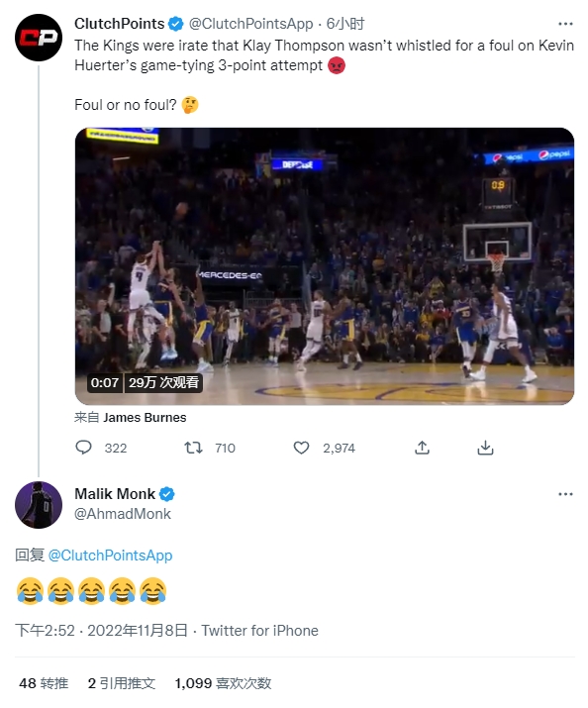Screen dimensions: 588x708
Task: Open the 6-hour timestamp on the tweet
Action: [345, 24]
